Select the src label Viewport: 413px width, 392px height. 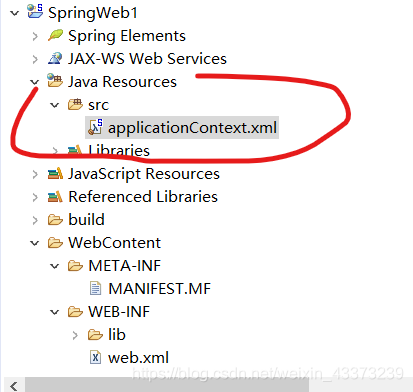click(x=98, y=105)
